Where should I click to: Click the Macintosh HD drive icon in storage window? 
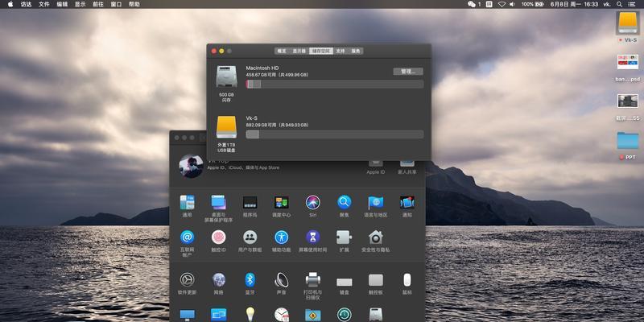(227, 76)
